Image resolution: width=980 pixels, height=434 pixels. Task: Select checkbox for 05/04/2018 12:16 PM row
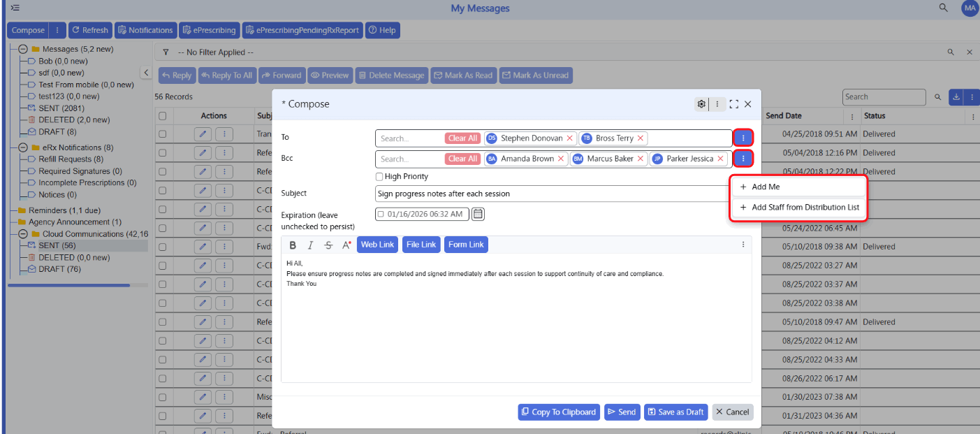pyautogui.click(x=163, y=153)
